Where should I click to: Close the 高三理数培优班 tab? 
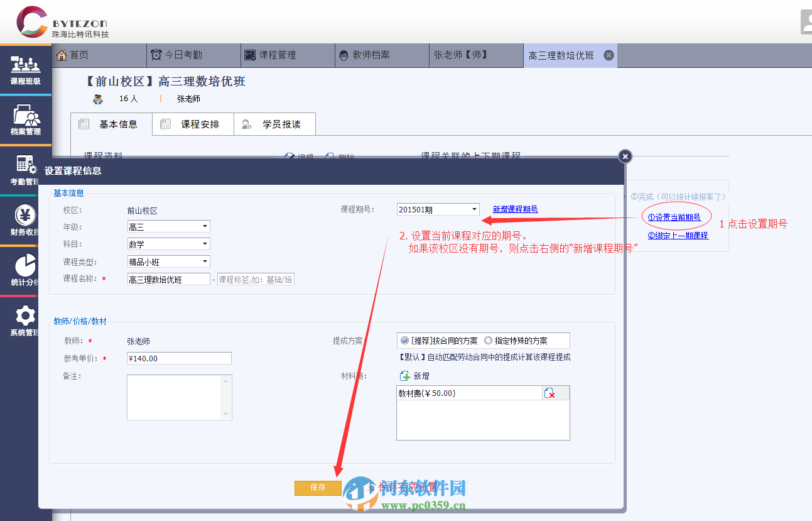tap(608, 55)
